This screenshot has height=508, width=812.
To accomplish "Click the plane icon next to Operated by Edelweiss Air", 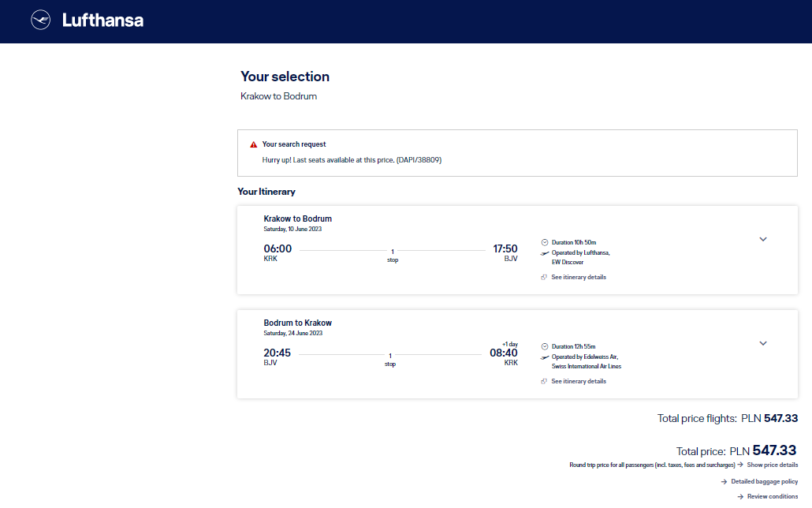I will 544,357.
